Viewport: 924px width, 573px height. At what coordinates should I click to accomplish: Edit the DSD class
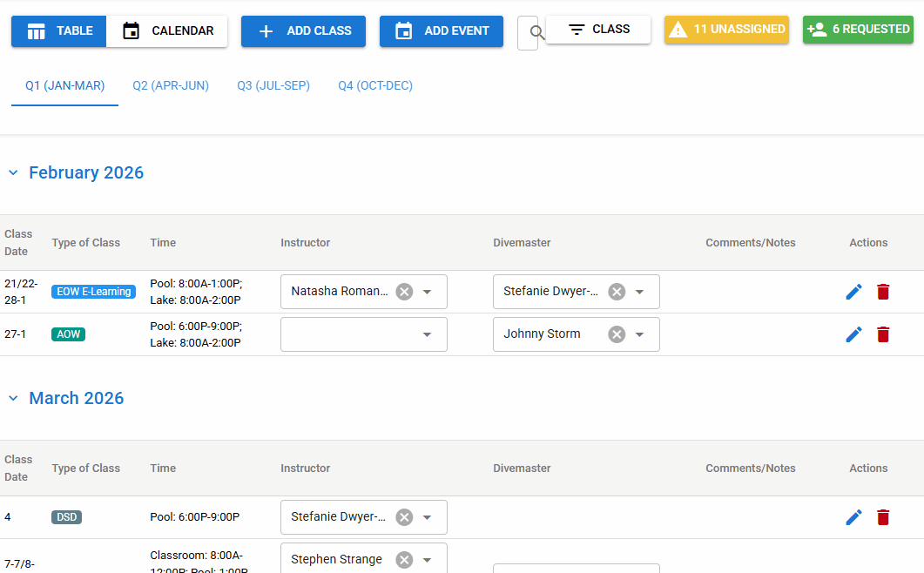pos(853,517)
